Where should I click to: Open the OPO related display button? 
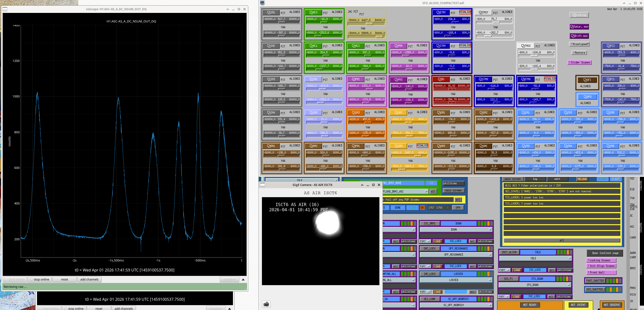587,97
